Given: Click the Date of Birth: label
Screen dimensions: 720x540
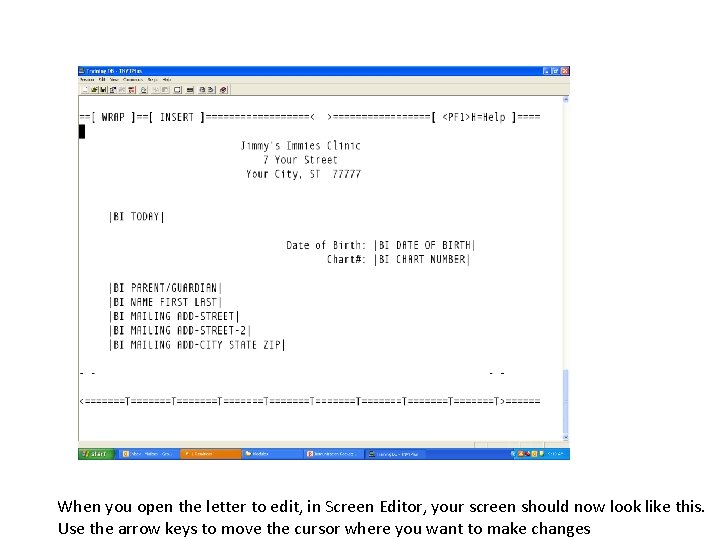Looking at the screenshot, I should point(326,245).
